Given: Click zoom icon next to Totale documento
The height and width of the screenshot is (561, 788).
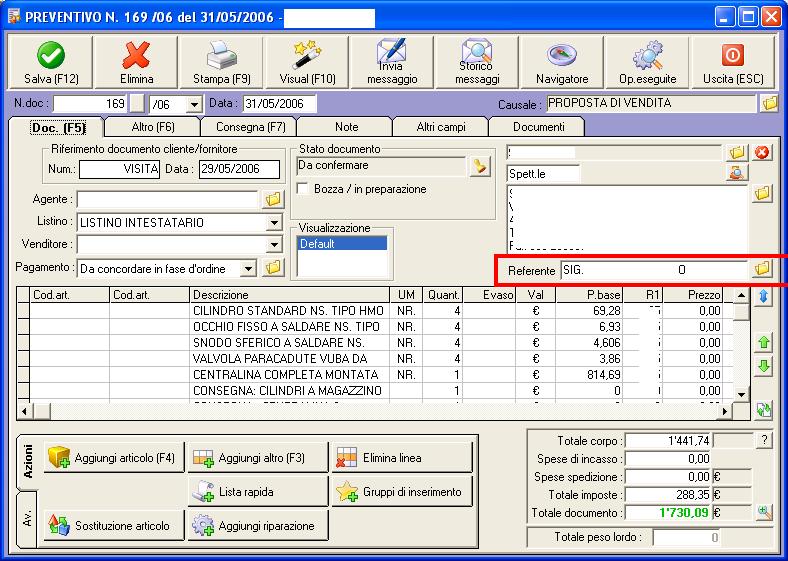Looking at the screenshot, I should coord(764,513).
